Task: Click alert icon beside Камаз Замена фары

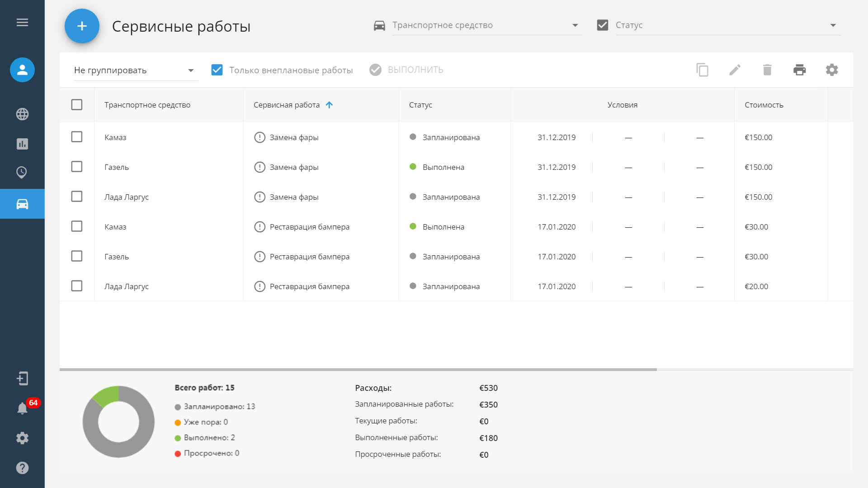Action: click(259, 137)
